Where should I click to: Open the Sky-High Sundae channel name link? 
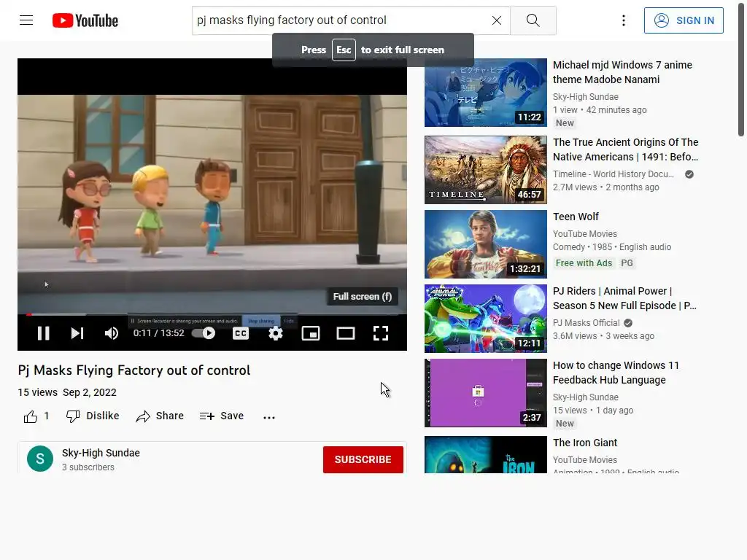pyautogui.click(x=101, y=453)
